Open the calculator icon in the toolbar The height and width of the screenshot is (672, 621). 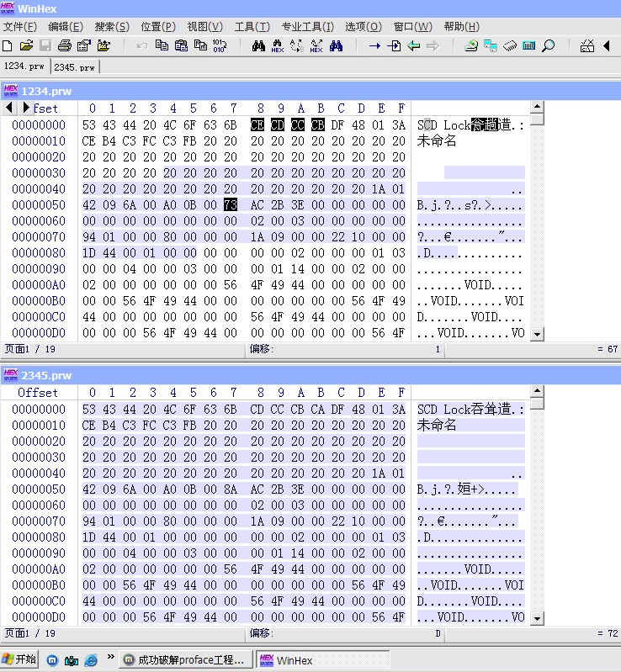pos(528,45)
